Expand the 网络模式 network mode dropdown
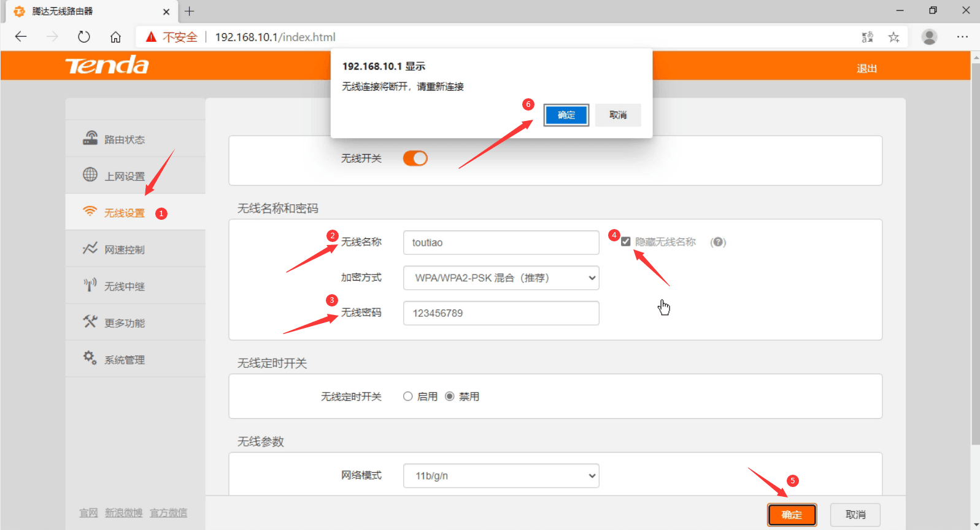 click(x=501, y=476)
